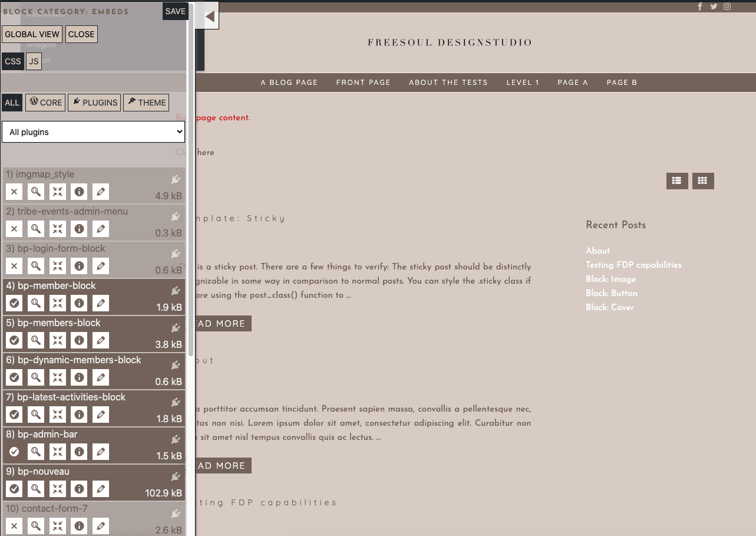Click pencil edit icon for imgmap_style

(101, 192)
